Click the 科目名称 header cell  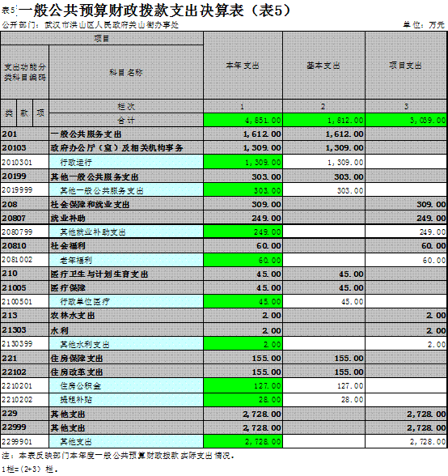tap(126, 72)
